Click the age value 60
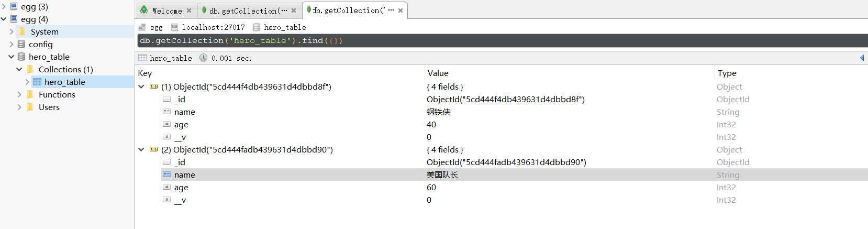Image resolution: width=868 pixels, height=229 pixels. tap(431, 188)
